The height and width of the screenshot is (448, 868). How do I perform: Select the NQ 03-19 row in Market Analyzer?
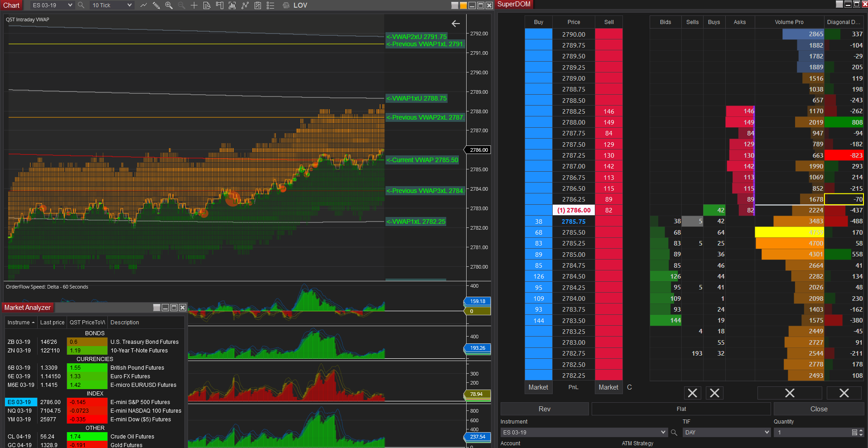click(x=94, y=411)
